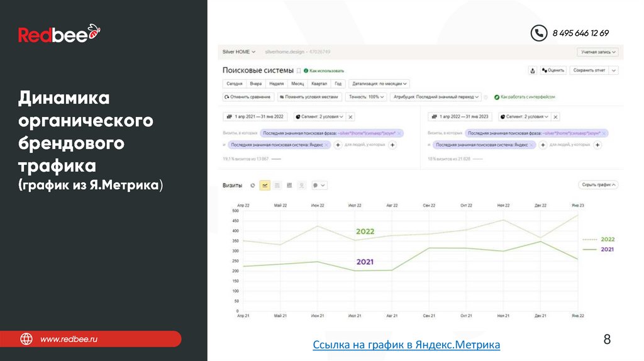644x361 pixels.
Task: Delete right search system Яндекс chip
Action: pyautogui.click(x=531, y=145)
